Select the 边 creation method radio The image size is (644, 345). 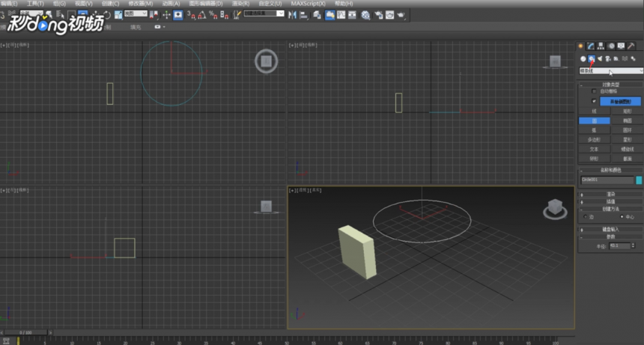(x=586, y=216)
